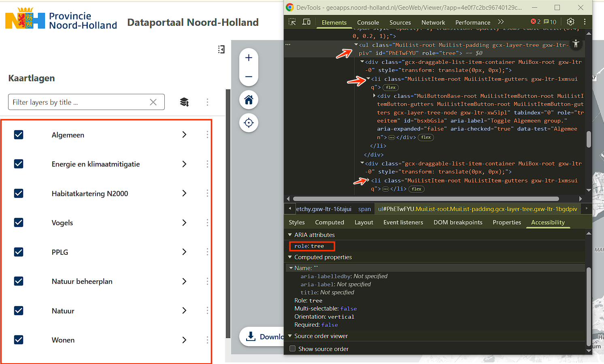Expand the Natuur beheerplan layer group
Image resolution: width=604 pixels, height=364 pixels.
click(184, 281)
